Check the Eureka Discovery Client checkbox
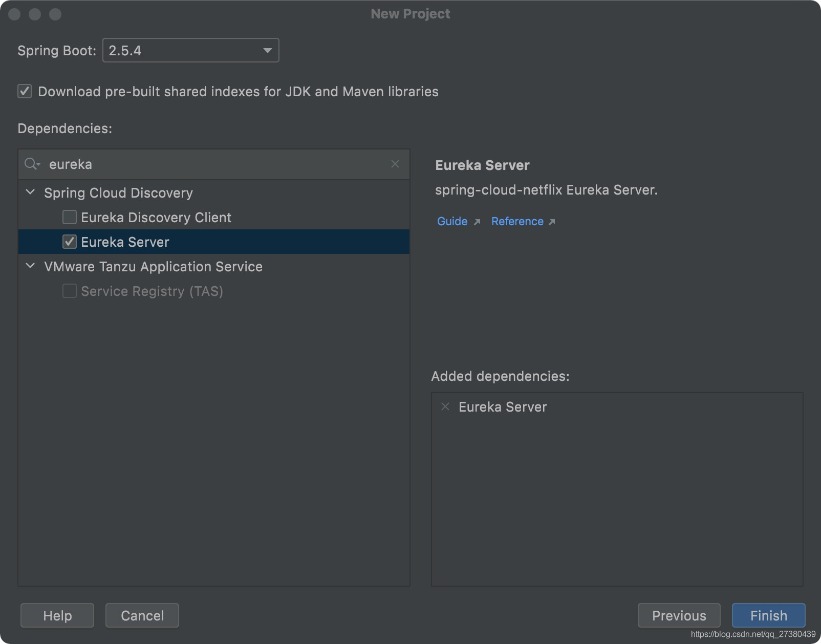The image size is (821, 644). 70,217
